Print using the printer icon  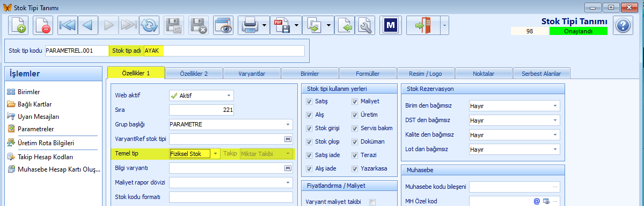(250, 25)
